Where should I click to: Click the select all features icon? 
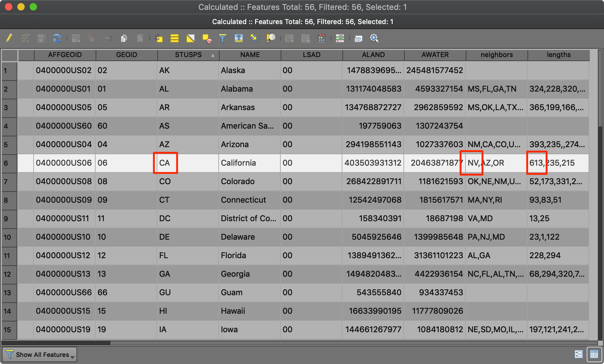(x=175, y=38)
